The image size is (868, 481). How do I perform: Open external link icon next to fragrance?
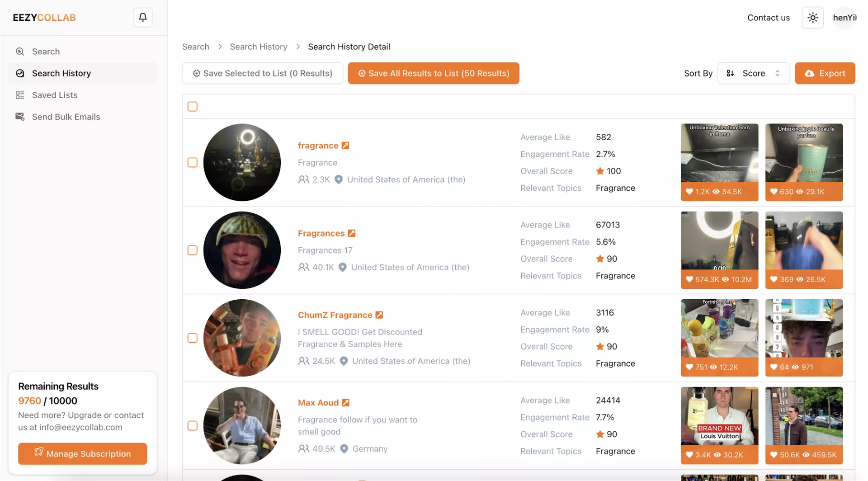(x=345, y=146)
